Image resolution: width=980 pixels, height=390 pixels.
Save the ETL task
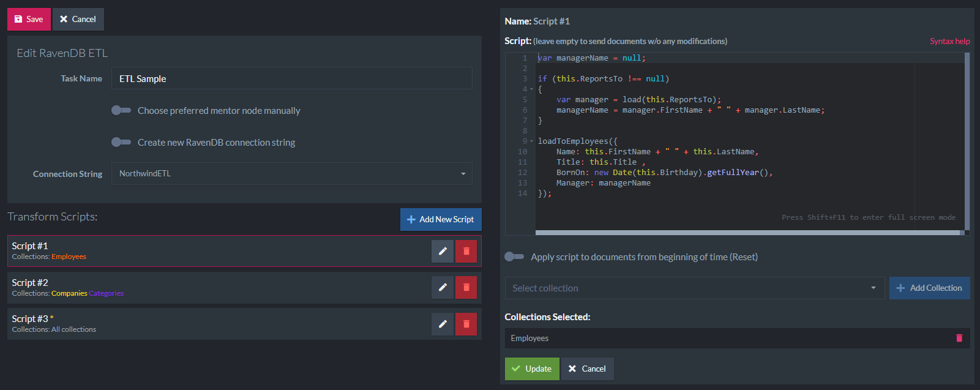[x=29, y=19]
